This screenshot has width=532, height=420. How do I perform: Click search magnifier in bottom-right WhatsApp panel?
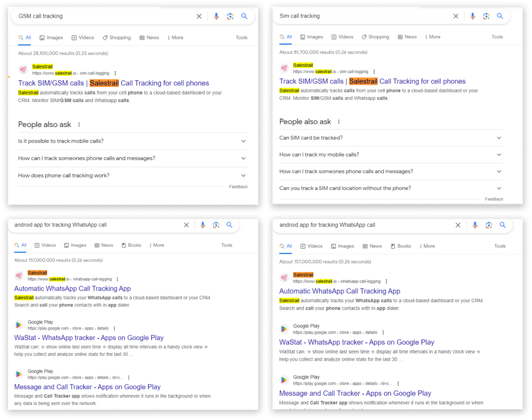click(503, 225)
